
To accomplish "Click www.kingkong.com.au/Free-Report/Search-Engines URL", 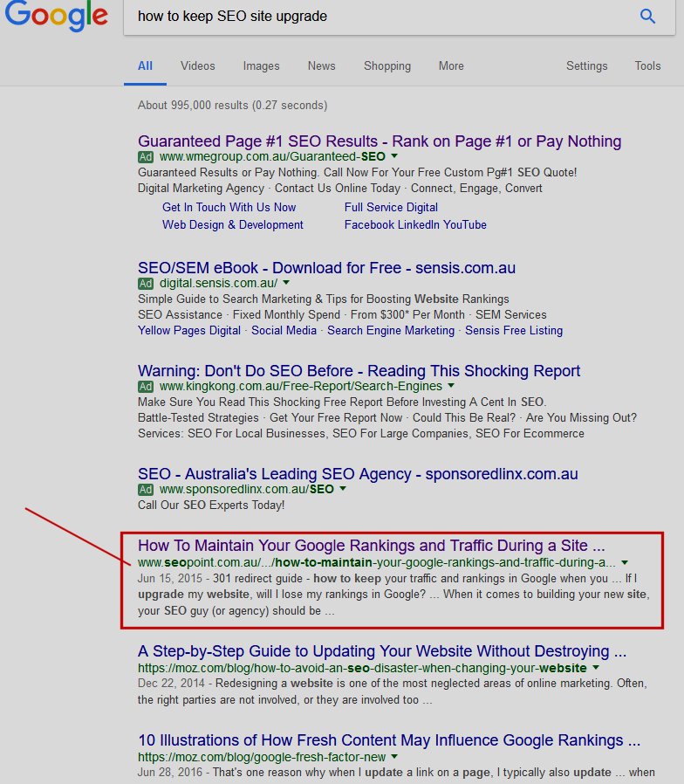I will [x=301, y=386].
